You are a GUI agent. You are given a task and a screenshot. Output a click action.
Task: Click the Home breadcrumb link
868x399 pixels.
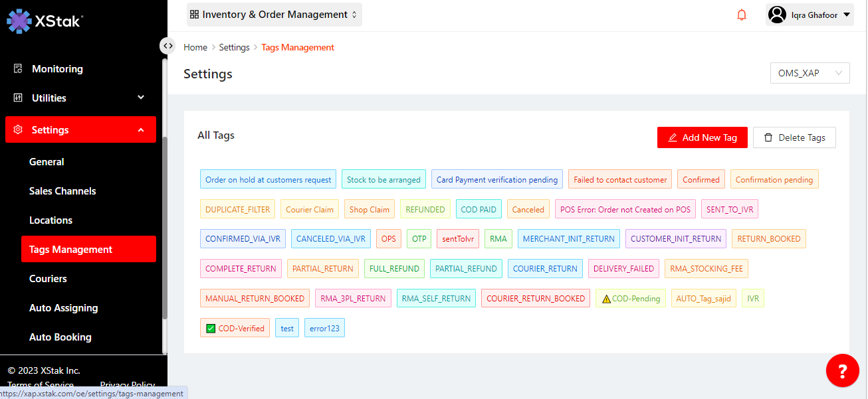coord(195,47)
